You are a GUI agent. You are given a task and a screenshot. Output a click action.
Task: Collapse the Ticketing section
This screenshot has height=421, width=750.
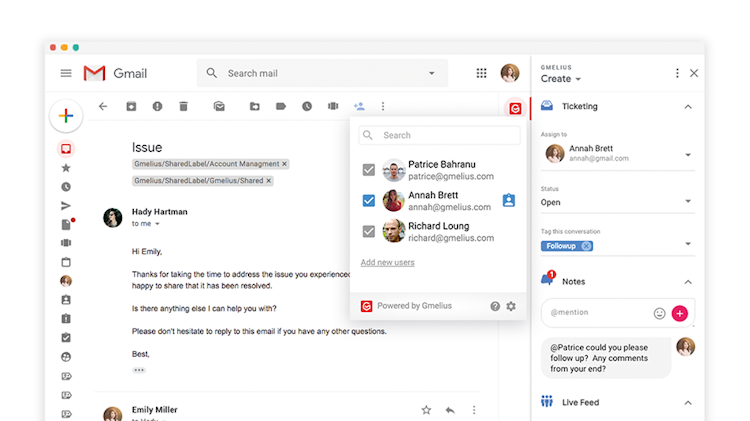pos(688,107)
